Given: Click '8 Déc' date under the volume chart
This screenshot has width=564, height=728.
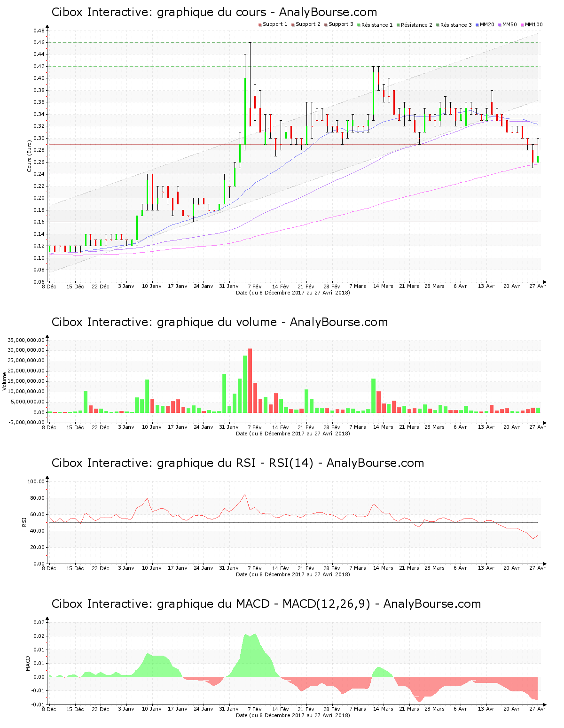Looking at the screenshot, I should click(x=49, y=427).
